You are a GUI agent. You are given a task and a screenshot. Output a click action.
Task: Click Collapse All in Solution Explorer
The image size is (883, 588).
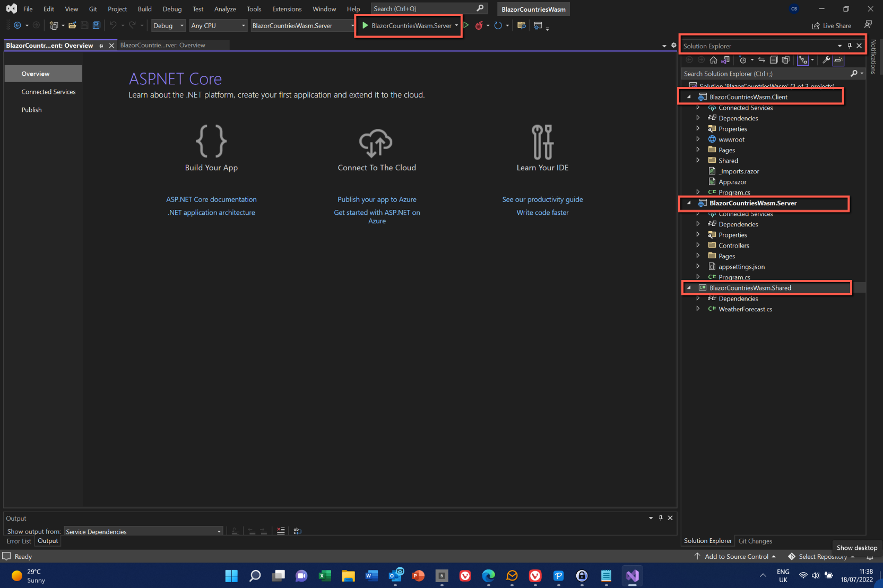774,60
